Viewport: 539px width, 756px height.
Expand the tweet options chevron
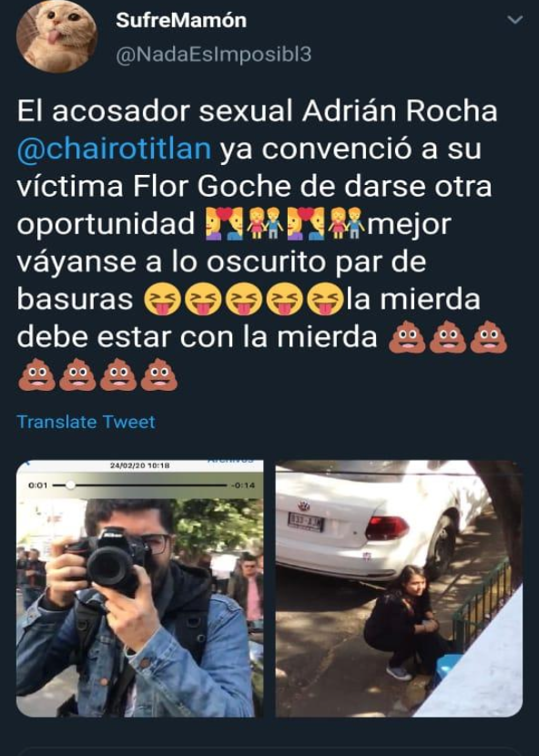click(x=515, y=20)
